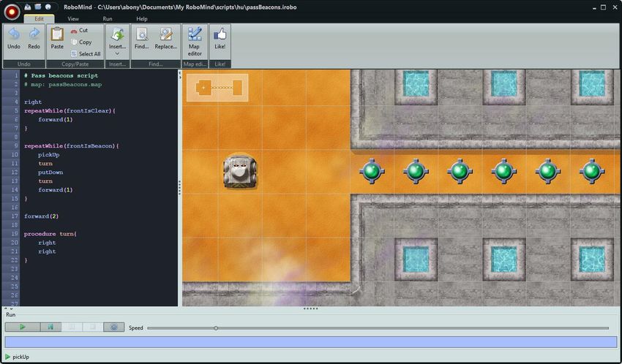Click the blue execution progress bar
The height and width of the screenshot is (364, 622).
(x=310, y=342)
